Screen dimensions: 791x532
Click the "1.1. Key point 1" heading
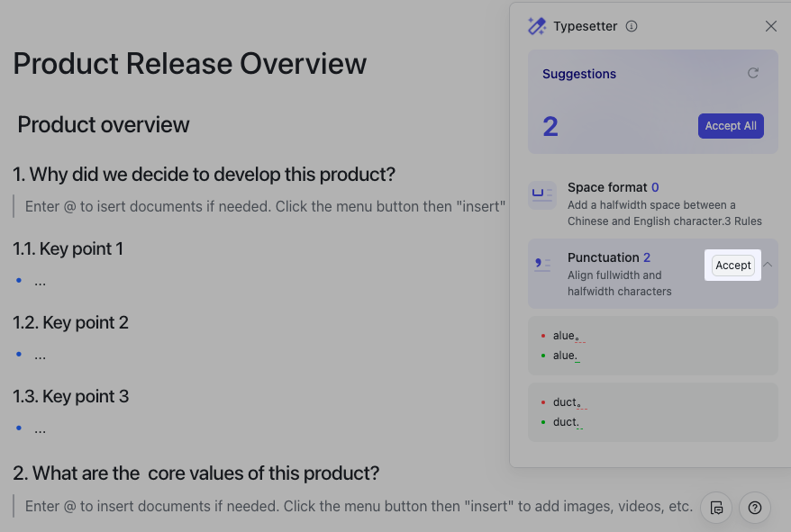tap(68, 248)
